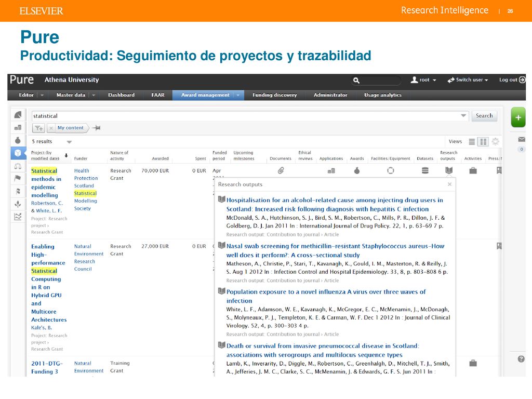Open activities briefcase for 2011-DTG-Funding 3 row
532x399 pixels.
[473, 363]
